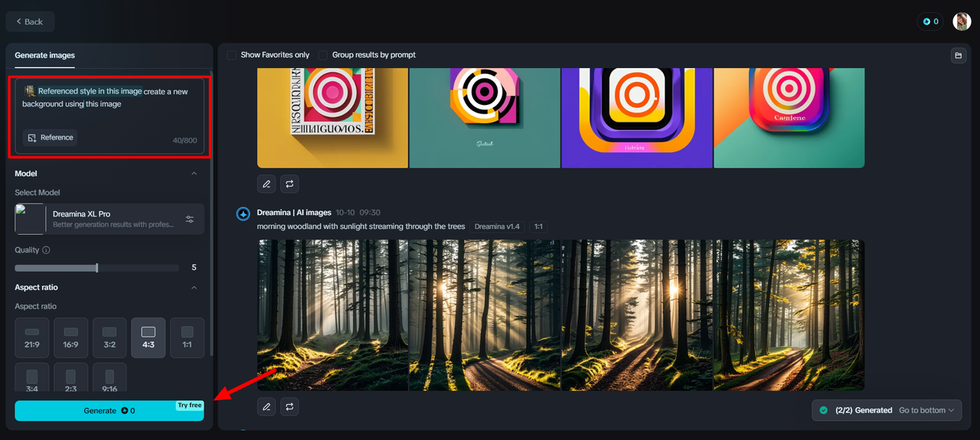Viewport: 980px width, 440px height.
Task: Click the 40/800 character counter
Action: [185, 141]
